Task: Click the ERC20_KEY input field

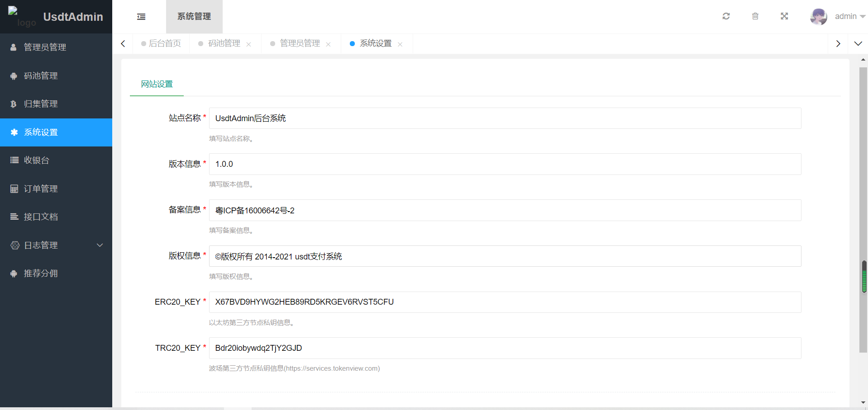Action: pos(505,302)
